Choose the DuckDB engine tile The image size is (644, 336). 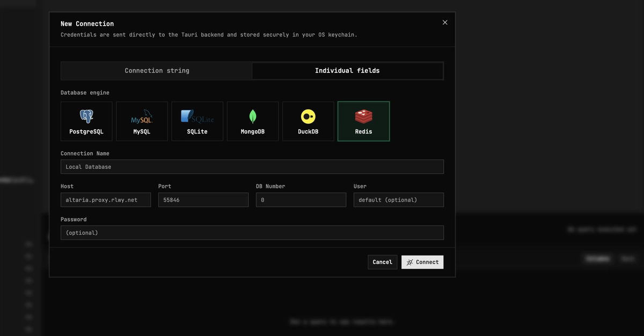point(308,122)
